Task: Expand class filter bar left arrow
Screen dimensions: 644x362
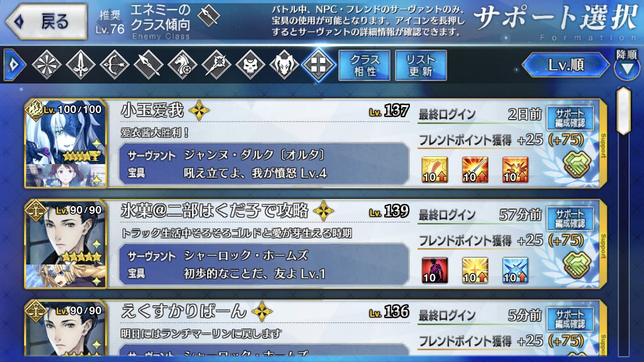Action: click(x=14, y=64)
